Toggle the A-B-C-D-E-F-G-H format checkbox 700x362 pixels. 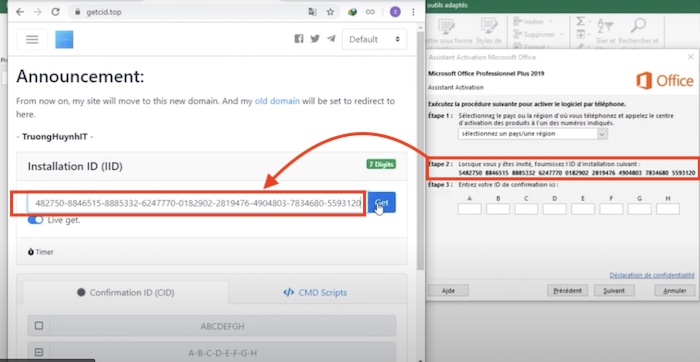(39, 352)
